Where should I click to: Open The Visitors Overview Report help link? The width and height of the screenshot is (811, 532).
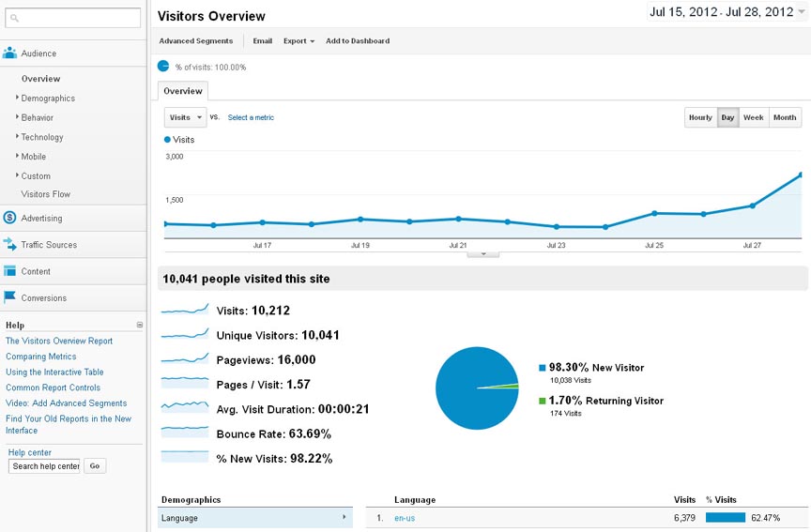[x=59, y=341]
